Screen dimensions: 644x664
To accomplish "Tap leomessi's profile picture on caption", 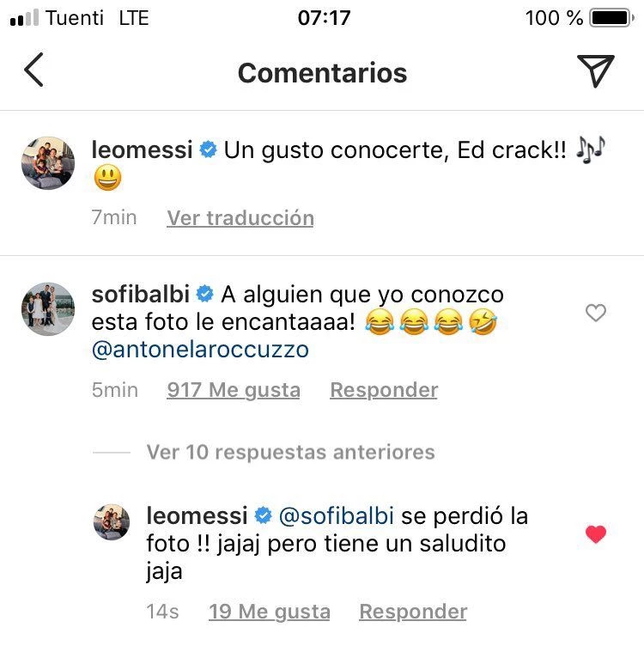I will tap(47, 162).
